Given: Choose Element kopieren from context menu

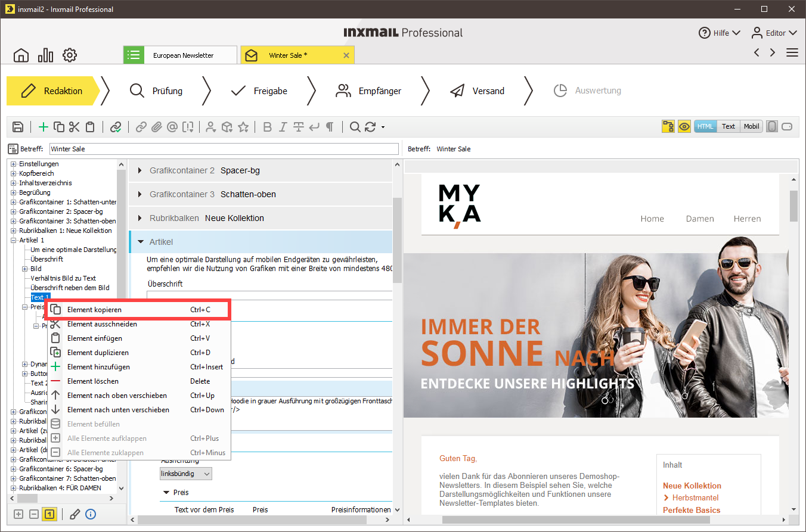Looking at the screenshot, I should click(x=138, y=310).
